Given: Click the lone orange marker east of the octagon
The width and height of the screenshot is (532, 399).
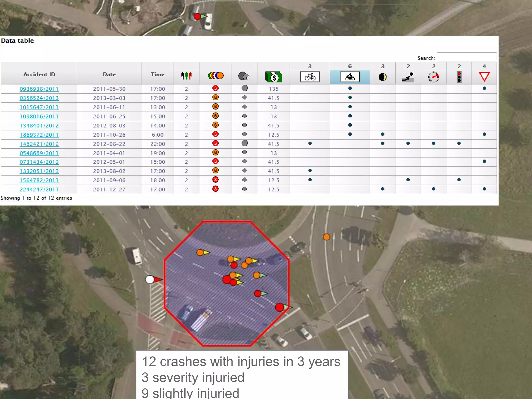Looking at the screenshot, I should tap(326, 237).
